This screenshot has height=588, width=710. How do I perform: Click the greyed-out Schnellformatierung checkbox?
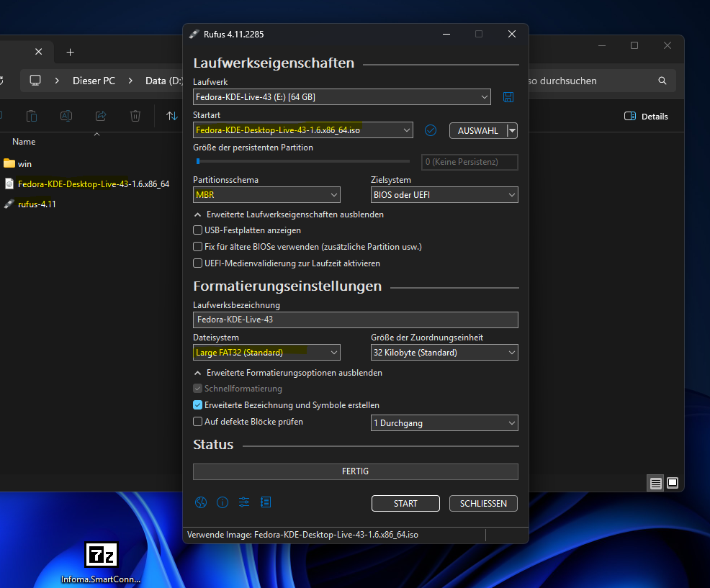pos(198,389)
